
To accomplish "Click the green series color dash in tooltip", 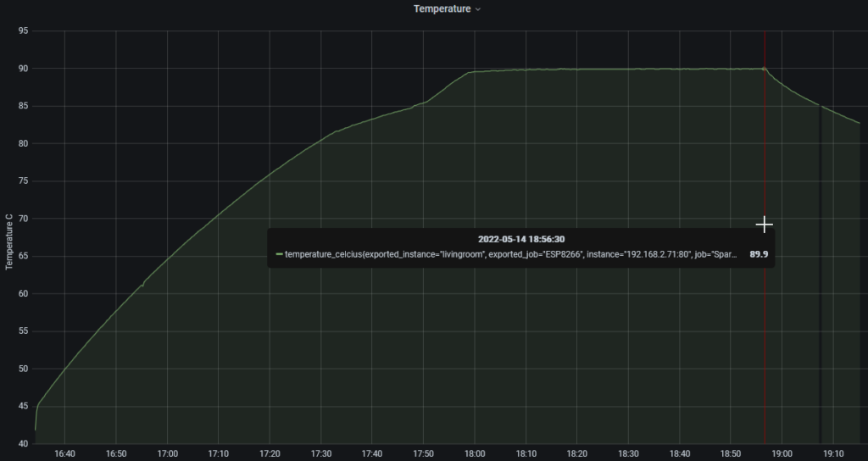I will [279, 254].
